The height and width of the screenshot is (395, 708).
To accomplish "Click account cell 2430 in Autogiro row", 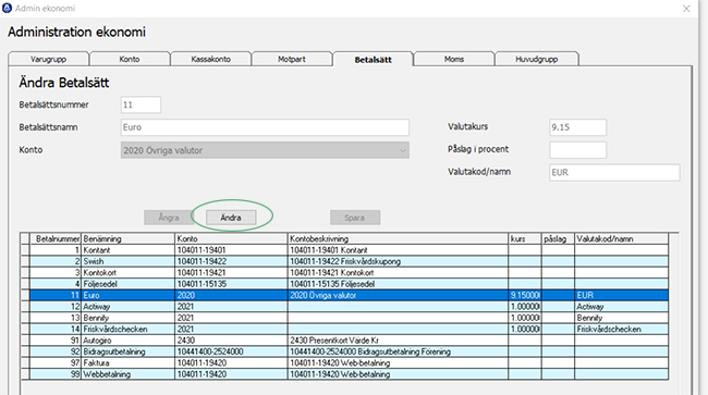I will 231,340.
